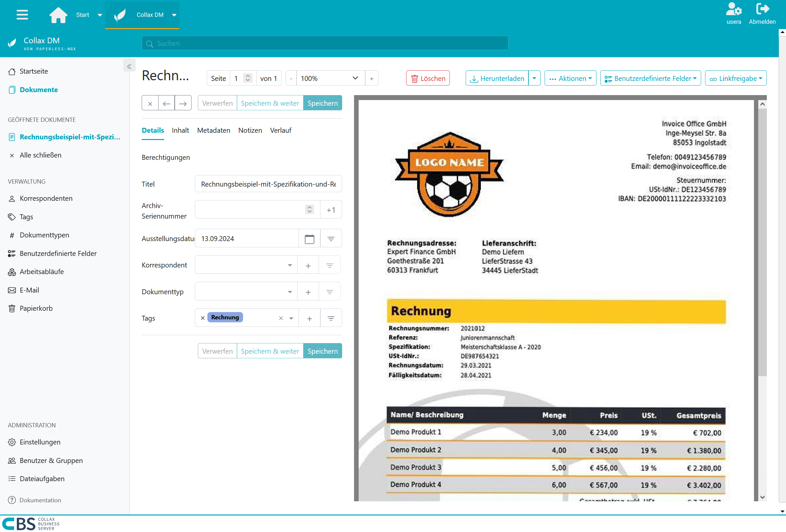Open the Linkfreigabe dropdown
The height and width of the screenshot is (532, 786).
tap(735, 79)
